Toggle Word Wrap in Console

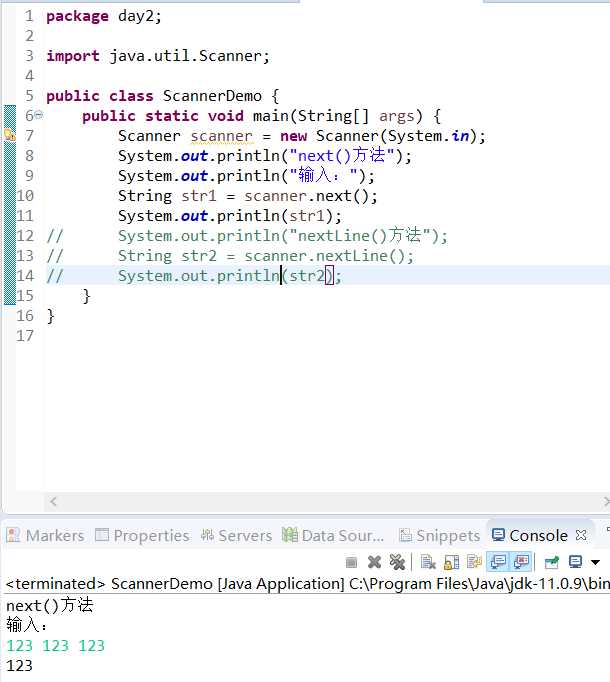(x=474, y=562)
